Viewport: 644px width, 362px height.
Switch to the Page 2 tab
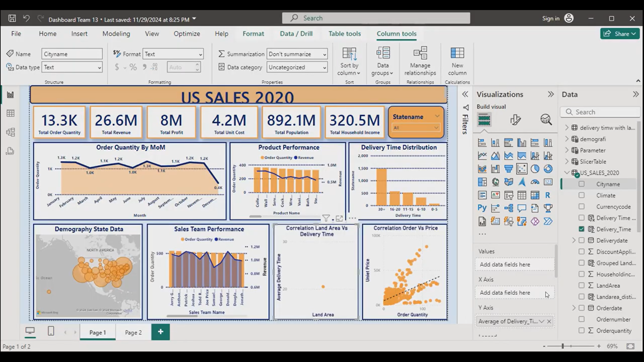(133, 332)
